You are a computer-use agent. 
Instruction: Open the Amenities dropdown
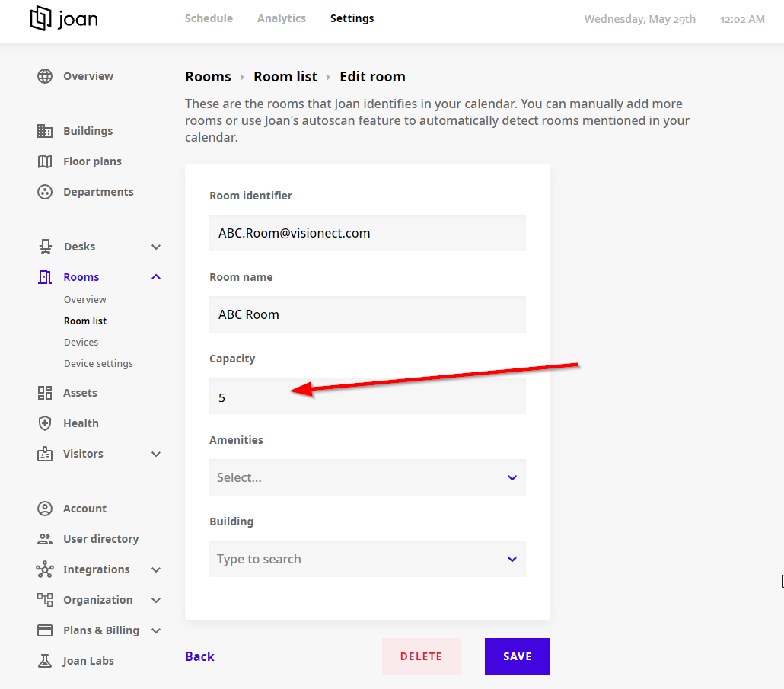tap(368, 477)
